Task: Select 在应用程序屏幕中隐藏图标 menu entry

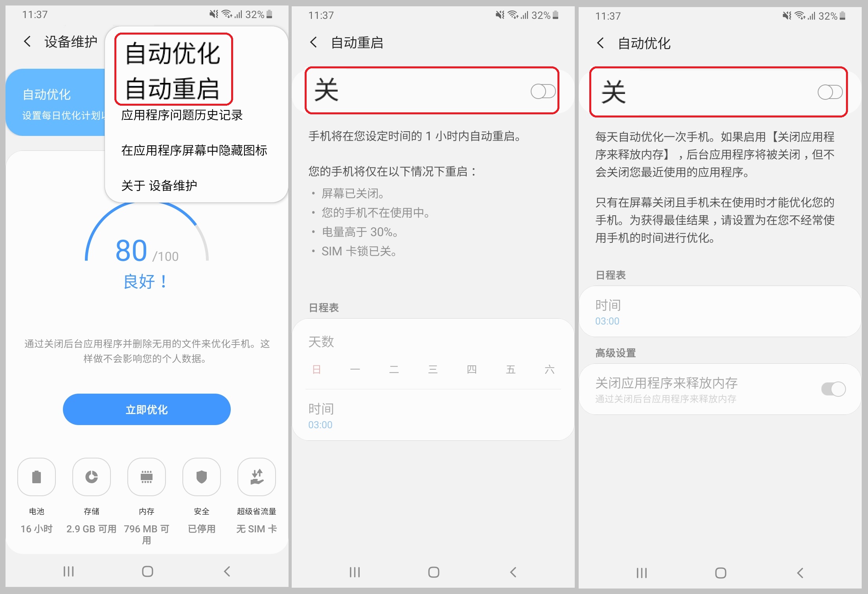Action: 194,150
